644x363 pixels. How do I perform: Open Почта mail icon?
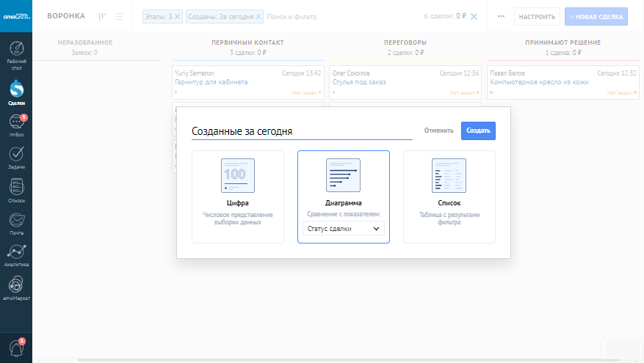(16, 222)
